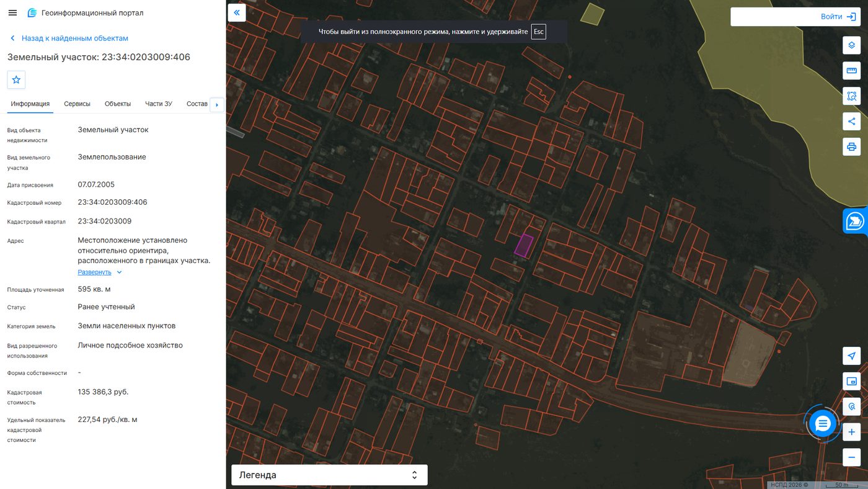Zoom out the map with minus button

tap(852, 457)
